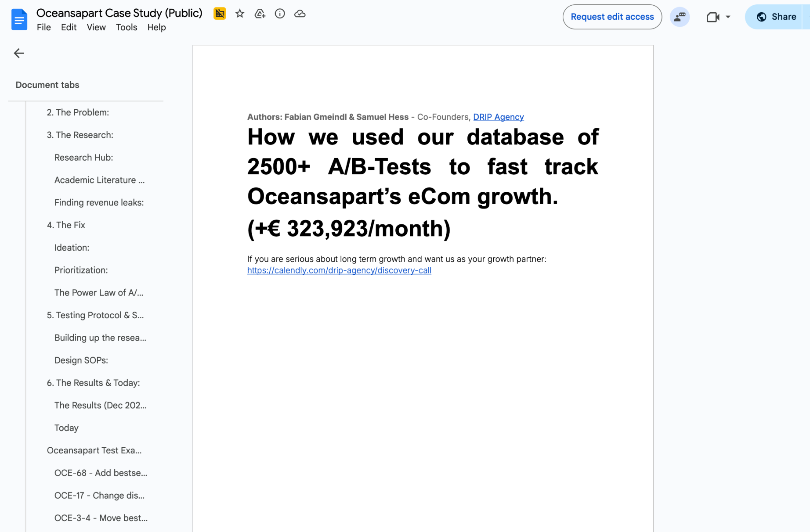
Task: Open the document info icon
Action: coord(279,14)
